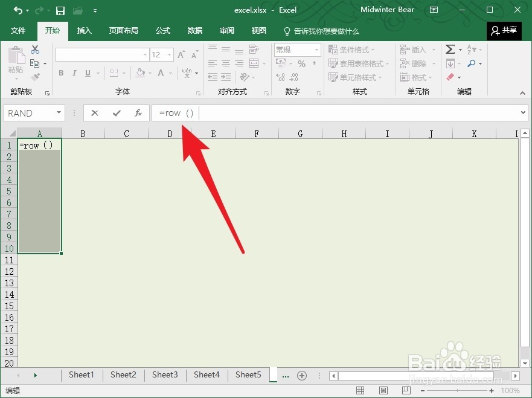Switch to the Sheet3 tab
The height and width of the screenshot is (398, 532).
tap(165, 374)
